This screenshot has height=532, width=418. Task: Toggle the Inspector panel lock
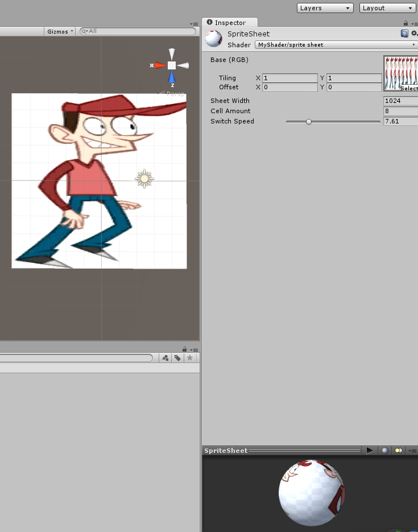[405, 23]
